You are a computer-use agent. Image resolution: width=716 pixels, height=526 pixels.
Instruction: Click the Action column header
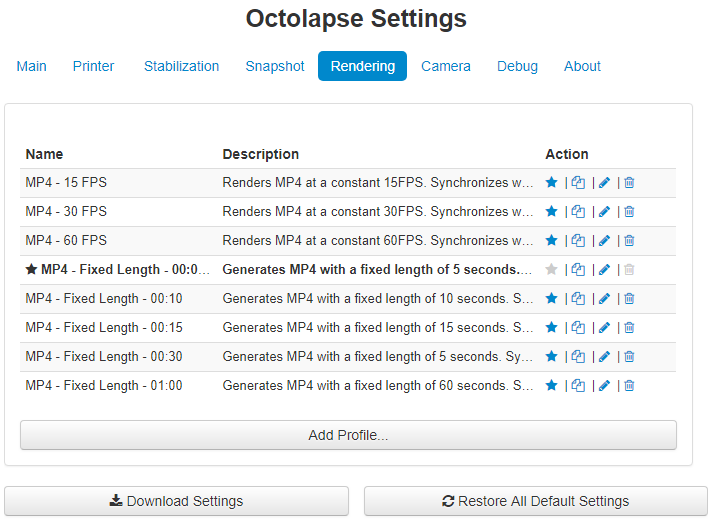pos(567,154)
